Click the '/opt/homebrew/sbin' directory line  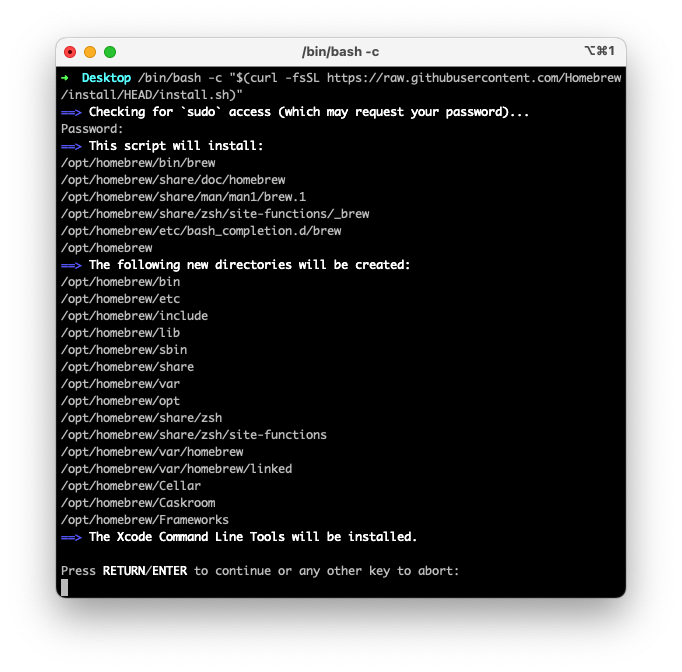124,350
